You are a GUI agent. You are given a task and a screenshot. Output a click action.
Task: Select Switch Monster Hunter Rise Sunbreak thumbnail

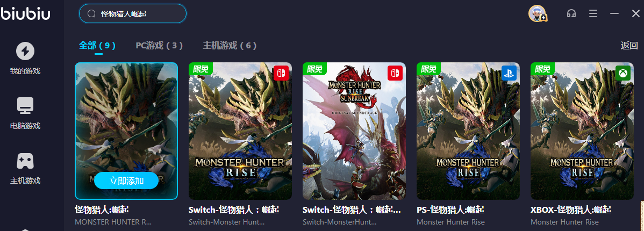click(x=354, y=131)
